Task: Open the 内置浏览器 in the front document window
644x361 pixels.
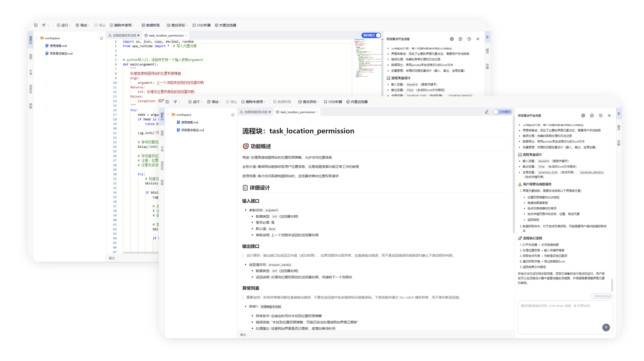Action: [357, 102]
